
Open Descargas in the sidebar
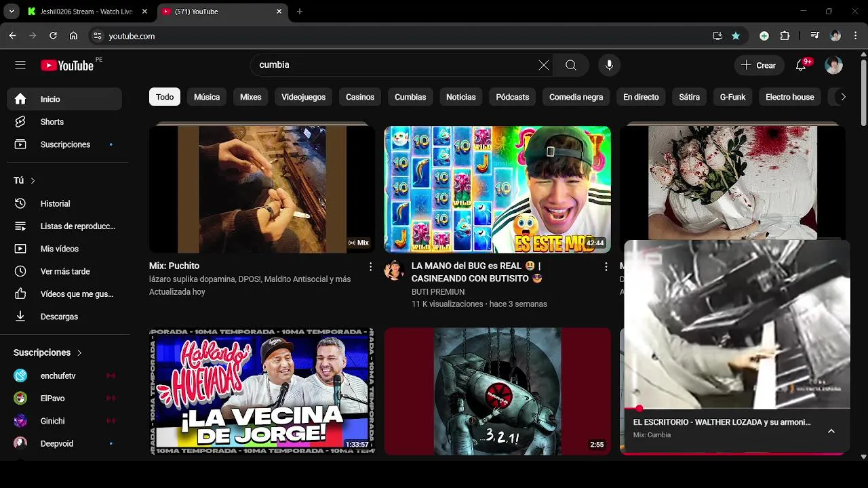pyautogui.click(x=64, y=317)
